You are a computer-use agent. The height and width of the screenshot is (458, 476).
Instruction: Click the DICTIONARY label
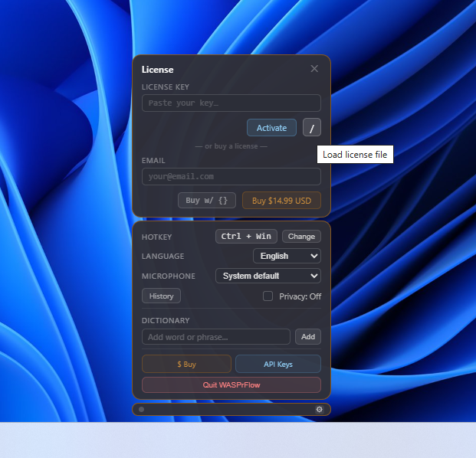[x=166, y=321]
